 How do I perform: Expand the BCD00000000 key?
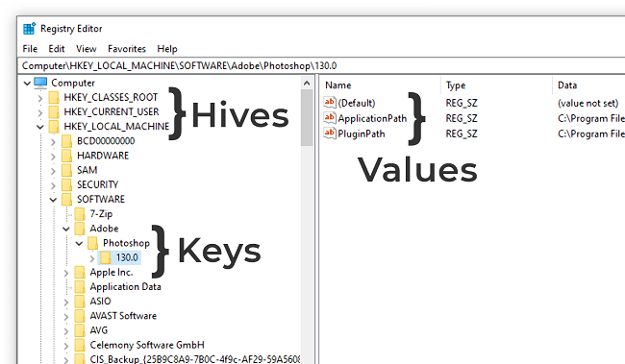(53, 142)
